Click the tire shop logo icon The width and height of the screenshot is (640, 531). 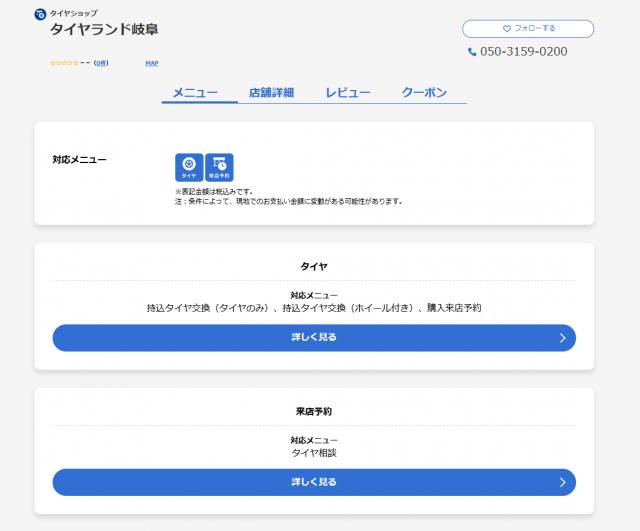[40, 14]
